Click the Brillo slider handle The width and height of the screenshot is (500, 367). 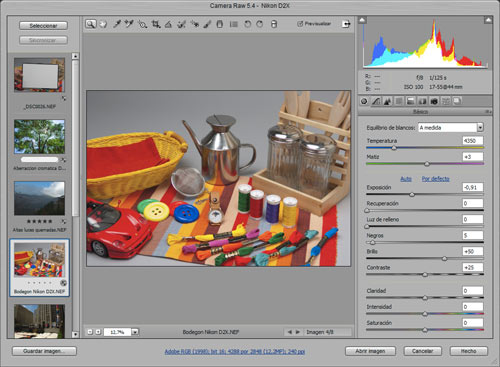click(444, 258)
